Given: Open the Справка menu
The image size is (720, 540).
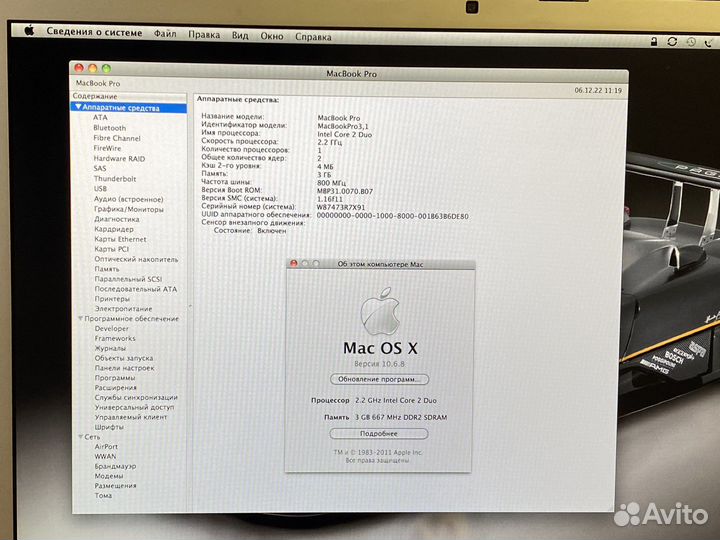Looking at the screenshot, I should pyautogui.click(x=313, y=37).
